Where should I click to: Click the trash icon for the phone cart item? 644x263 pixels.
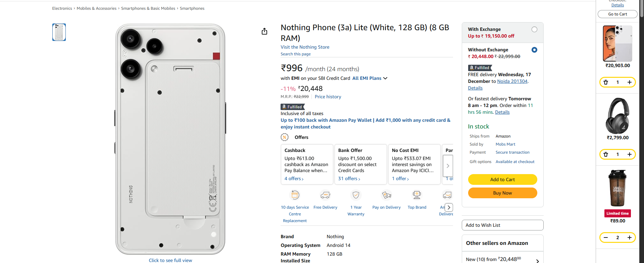coord(606,82)
